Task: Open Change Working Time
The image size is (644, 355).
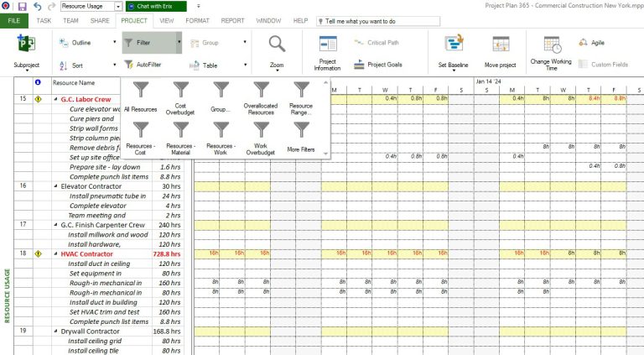Action: pos(551,53)
